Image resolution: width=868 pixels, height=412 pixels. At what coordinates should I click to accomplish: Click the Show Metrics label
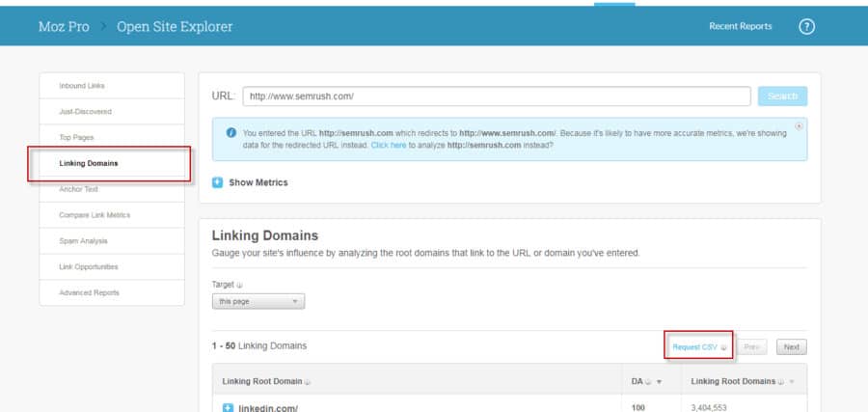[x=258, y=182]
